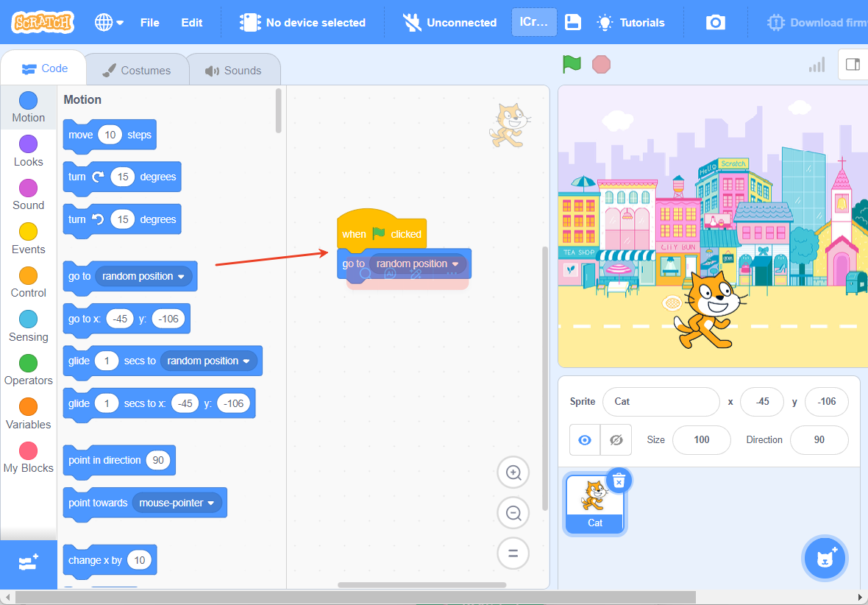Screen dimensions: 868x605
Task: Zoom out the workspace
Action: click(x=513, y=513)
